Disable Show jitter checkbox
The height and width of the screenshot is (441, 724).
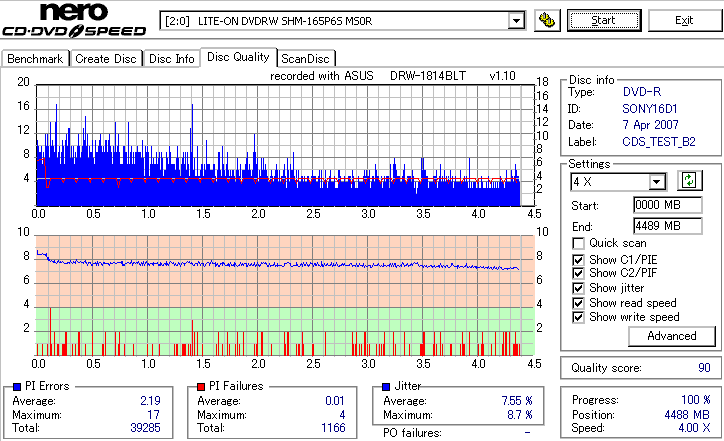578,288
